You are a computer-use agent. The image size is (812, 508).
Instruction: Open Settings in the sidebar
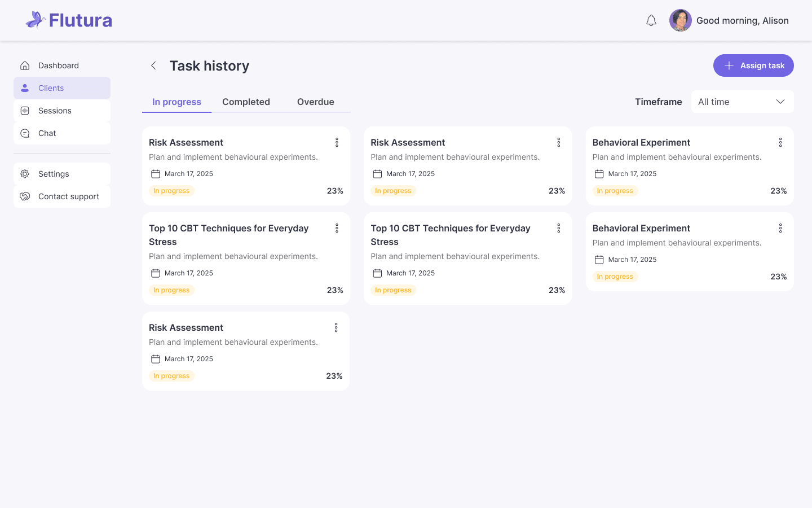62,174
